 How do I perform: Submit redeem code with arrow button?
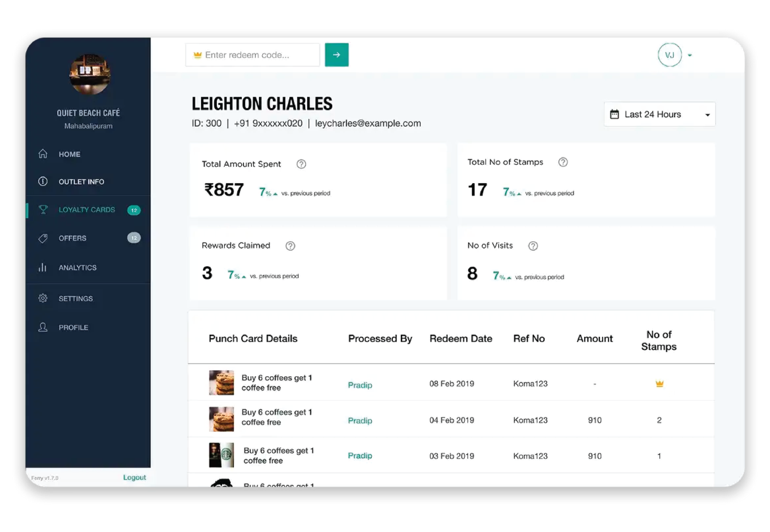pos(337,55)
